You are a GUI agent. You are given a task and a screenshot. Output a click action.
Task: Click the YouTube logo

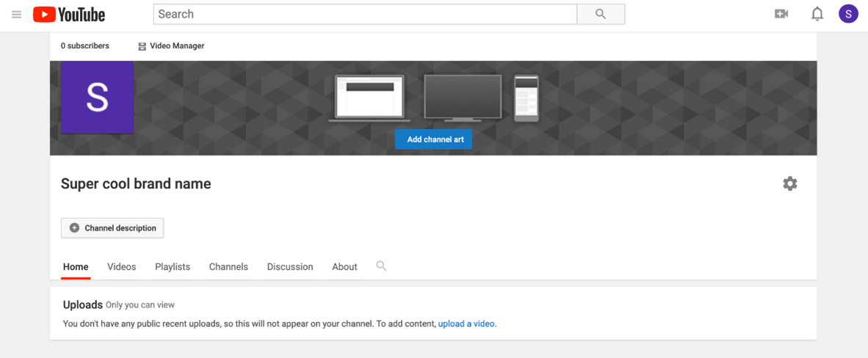coord(69,14)
